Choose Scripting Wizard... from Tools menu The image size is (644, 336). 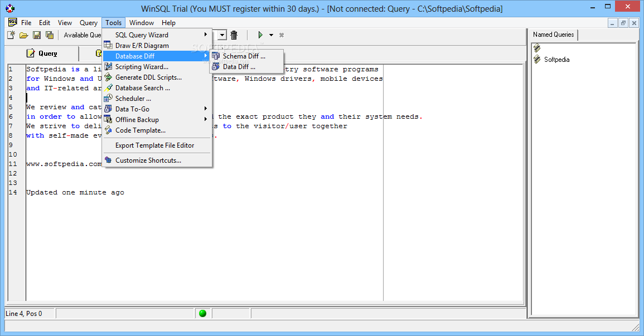point(157,66)
